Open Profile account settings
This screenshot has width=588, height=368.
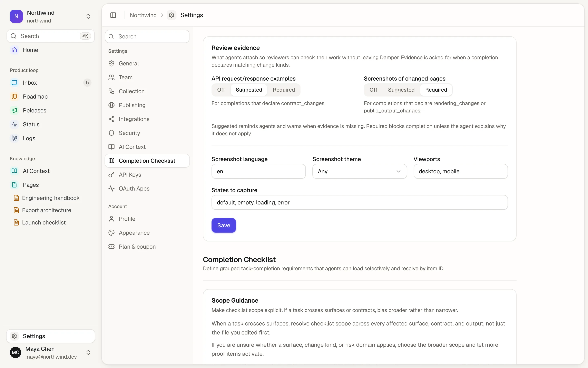[147, 219]
